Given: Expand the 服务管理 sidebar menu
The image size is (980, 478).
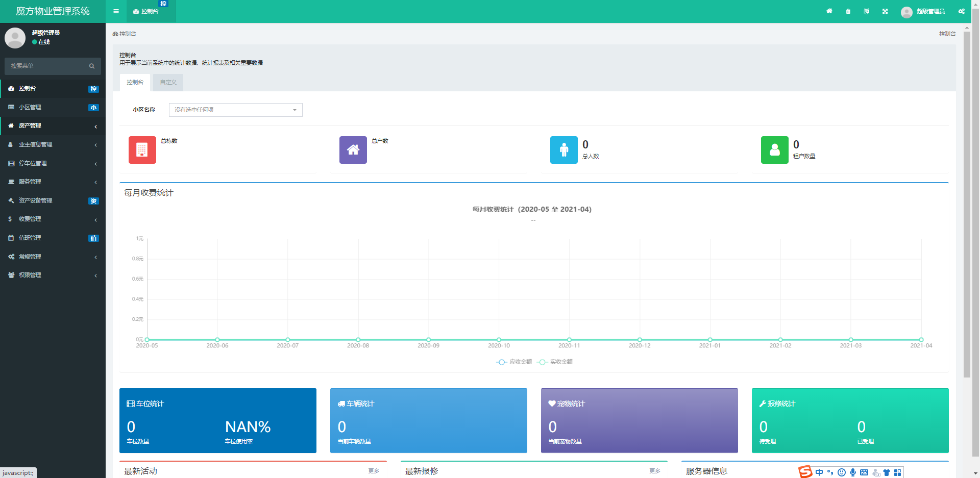Looking at the screenshot, I should point(53,182).
